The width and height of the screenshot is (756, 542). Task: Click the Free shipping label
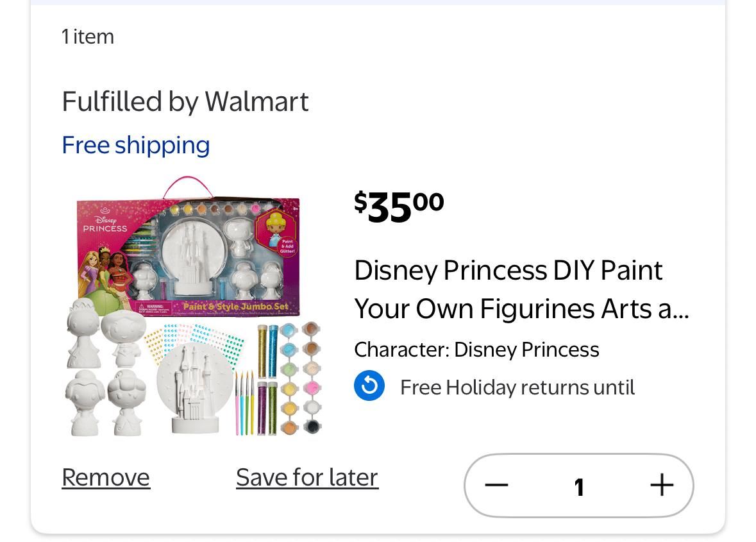point(136,145)
